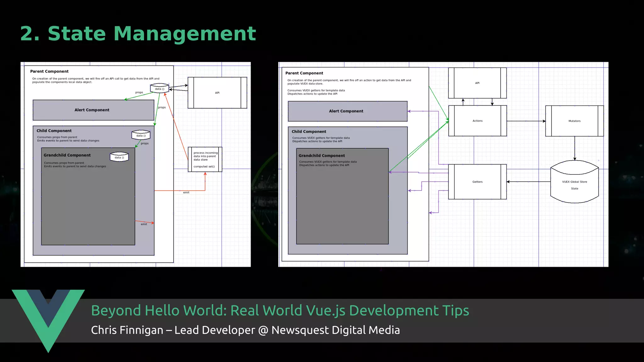Select the Actions box
Screen dimensions: 644x362
coord(477,121)
